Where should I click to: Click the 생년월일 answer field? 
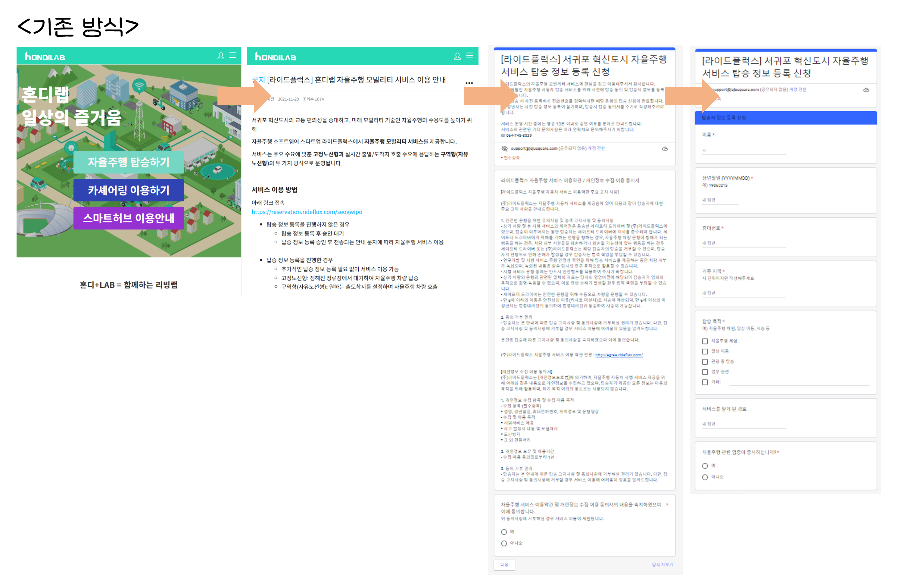pos(720,200)
